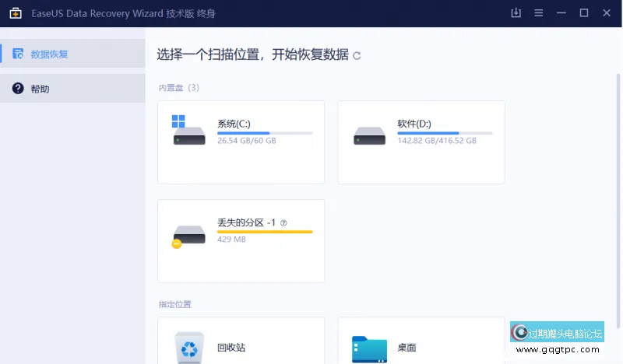Click the info icon beside 丢失的分区 -1
The height and width of the screenshot is (364, 623).
click(x=283, y=223)
